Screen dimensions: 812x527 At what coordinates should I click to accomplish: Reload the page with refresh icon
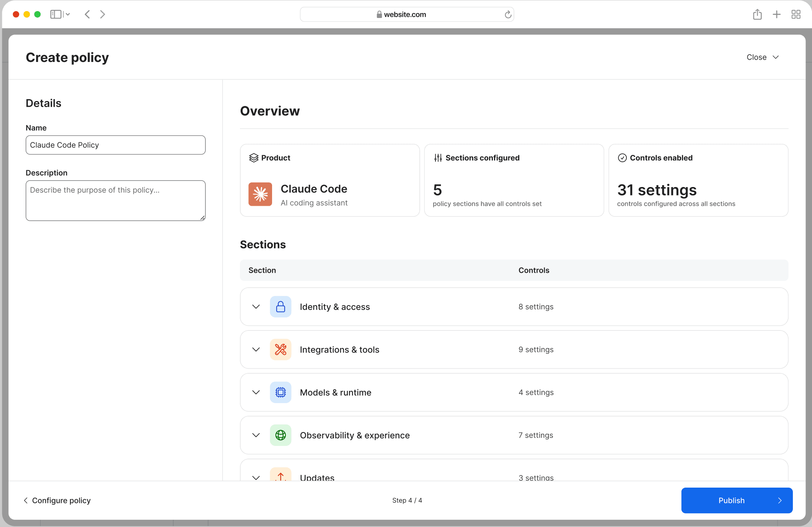pos(508,15)
